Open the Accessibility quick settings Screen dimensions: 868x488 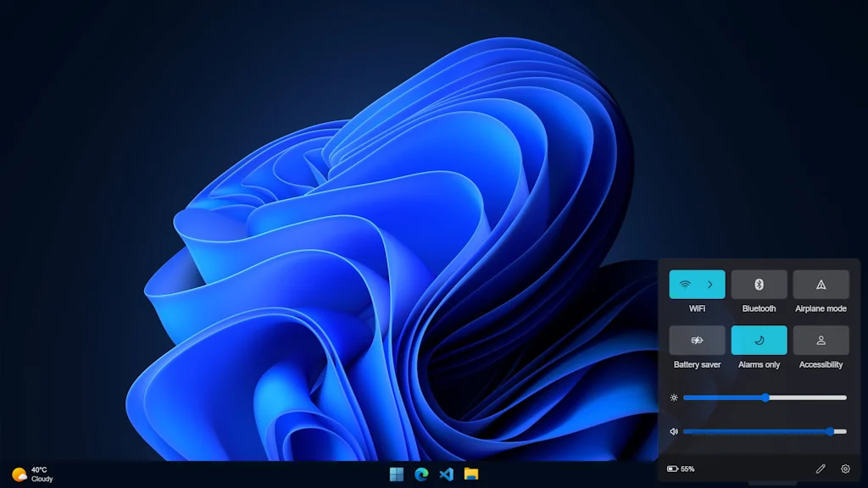821,341
